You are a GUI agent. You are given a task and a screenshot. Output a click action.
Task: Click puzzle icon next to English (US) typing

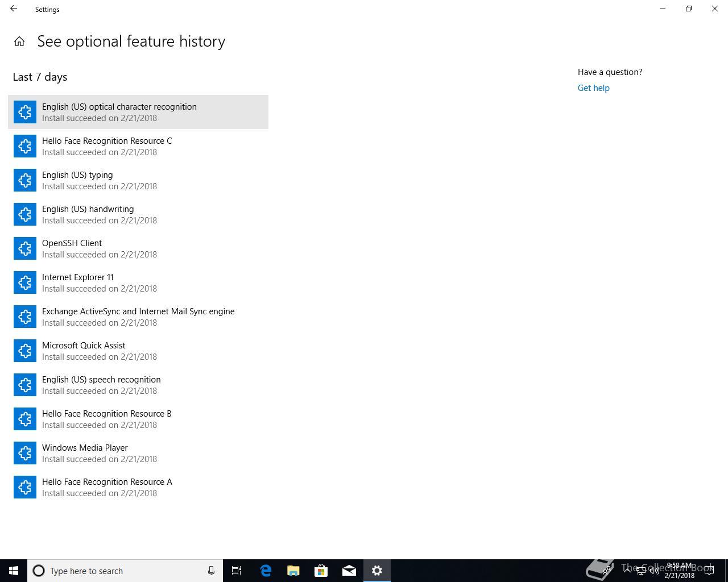25,180
